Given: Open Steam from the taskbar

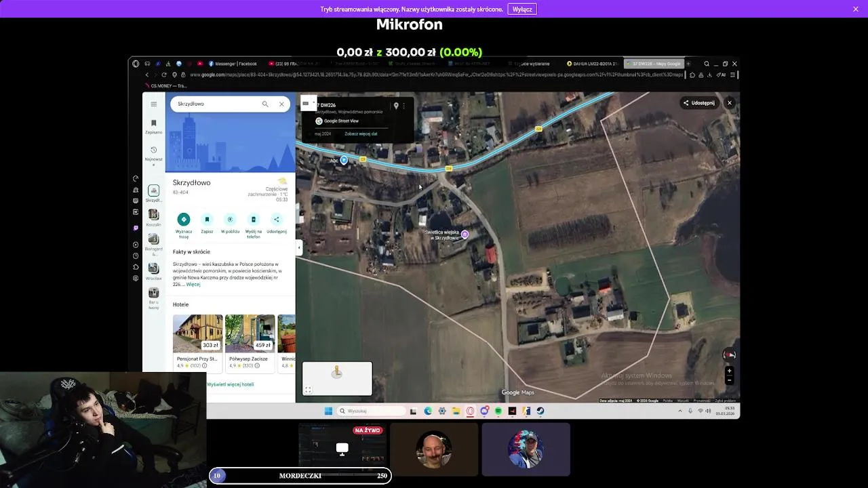Looking at the screenshot, I should click(x=540, y=411).
